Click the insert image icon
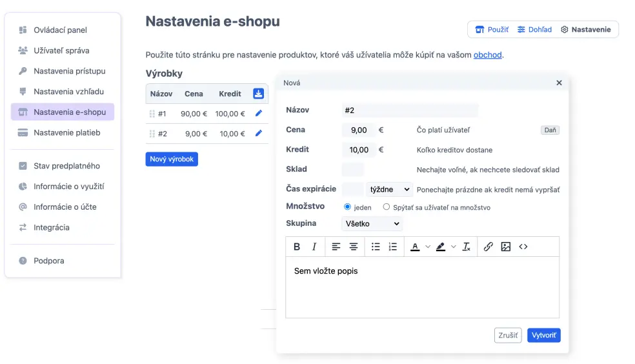635x364 pixels. (506, 247)
